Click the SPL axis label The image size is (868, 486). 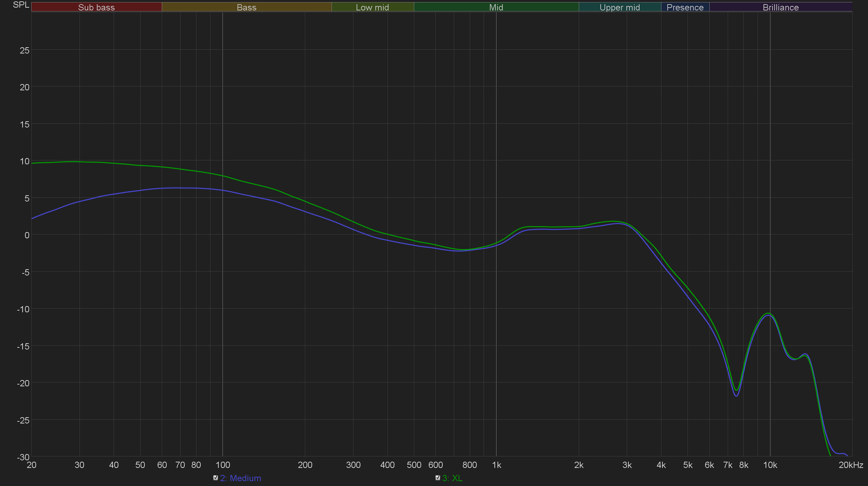tap(21, 5)
